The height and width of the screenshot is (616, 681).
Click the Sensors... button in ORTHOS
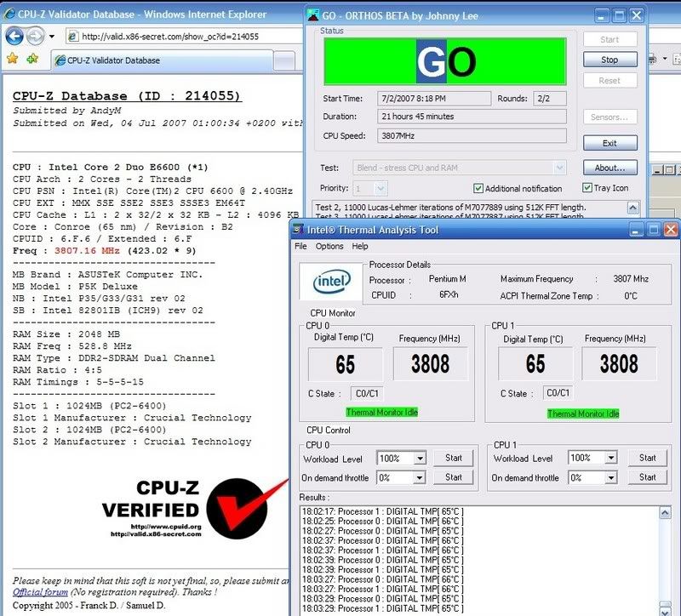(609, 117)
